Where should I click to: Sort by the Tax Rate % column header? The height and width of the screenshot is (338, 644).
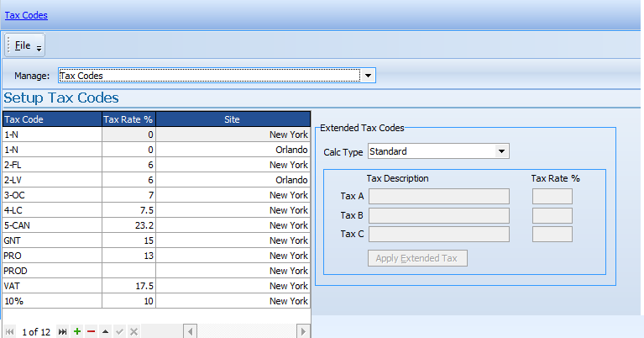point(128,119)
